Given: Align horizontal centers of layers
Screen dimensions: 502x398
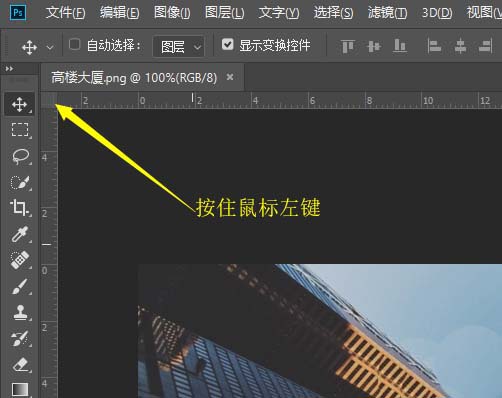Looking at the screenshot, I should click(460, 46).
